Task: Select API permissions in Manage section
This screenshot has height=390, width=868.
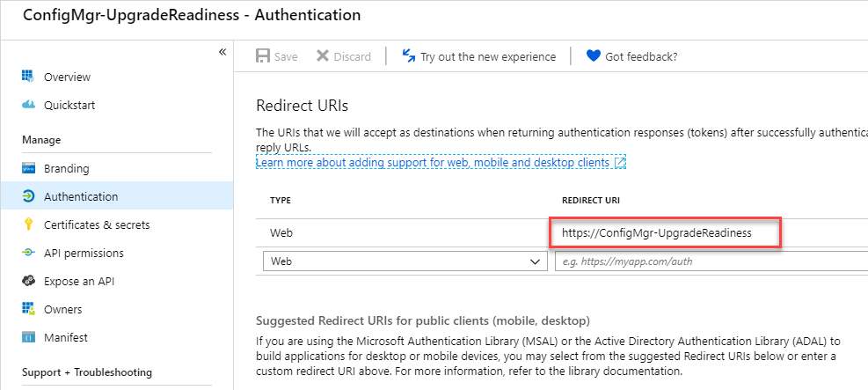Action: tap(84, 253)
